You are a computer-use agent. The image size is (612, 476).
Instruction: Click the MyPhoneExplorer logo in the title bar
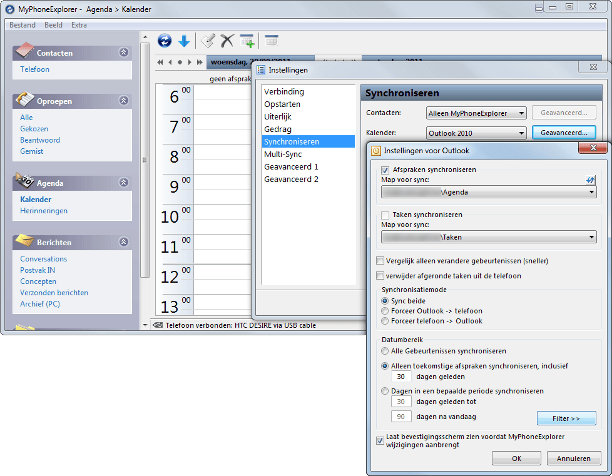coord(10,9)
